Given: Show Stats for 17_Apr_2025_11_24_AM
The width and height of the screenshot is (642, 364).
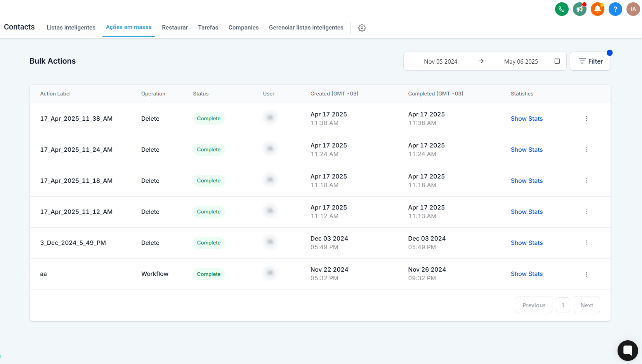Looking at the screenshot, I should (527, 150).
